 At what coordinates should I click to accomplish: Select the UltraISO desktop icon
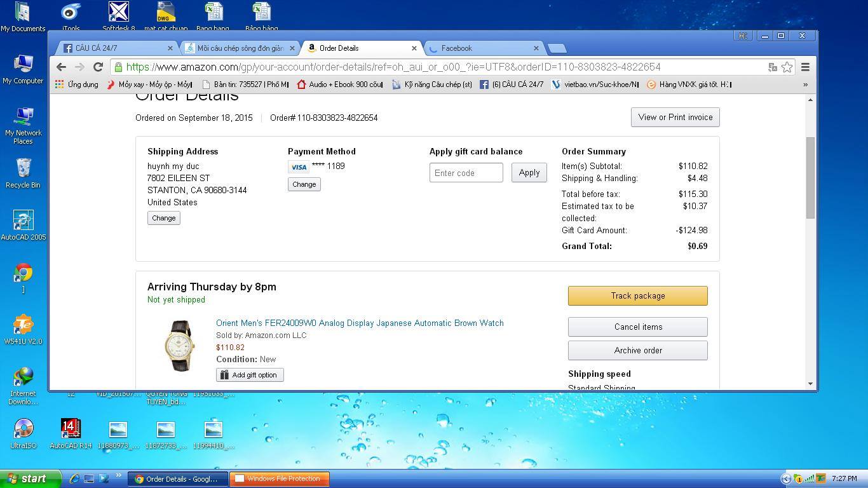coord(23,434)
